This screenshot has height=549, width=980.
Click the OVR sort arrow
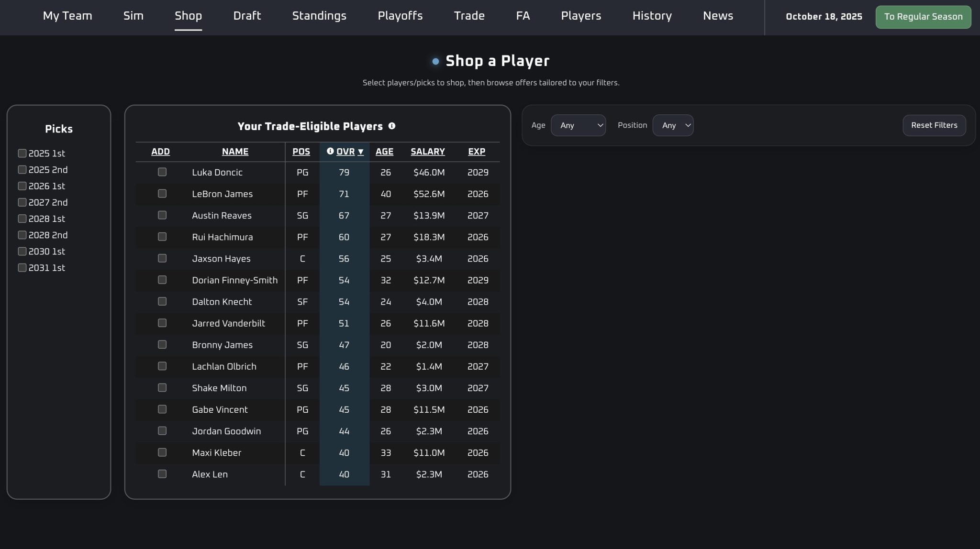tap(361, 152)
